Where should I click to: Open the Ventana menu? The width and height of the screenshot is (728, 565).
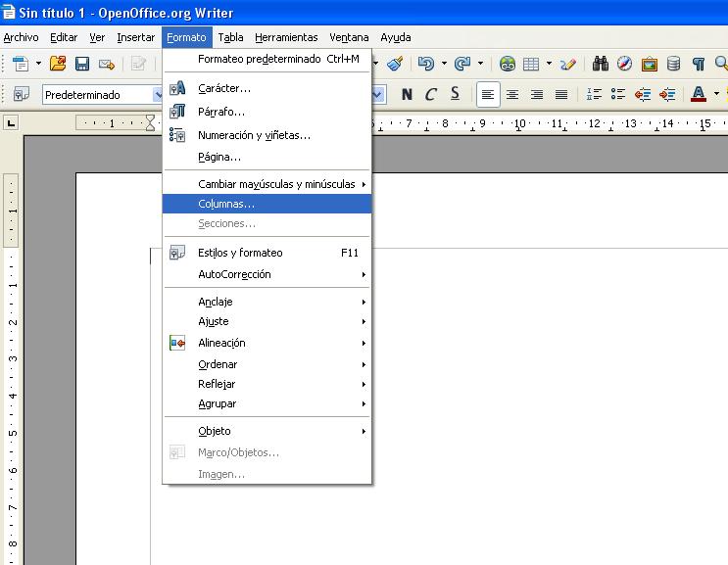tap(349, 37)
